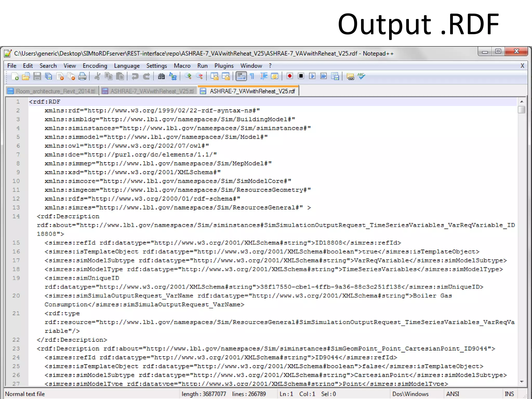Select the ASHRAE-7_VAVwithReheat_V25.rdf tab
532x399 pixels.
(x=249, y=91)
